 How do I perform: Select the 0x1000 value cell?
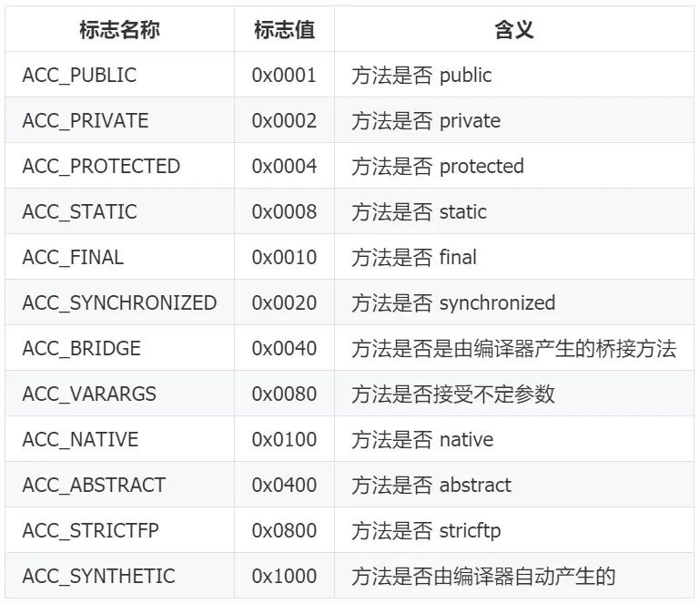pos(284,576)
